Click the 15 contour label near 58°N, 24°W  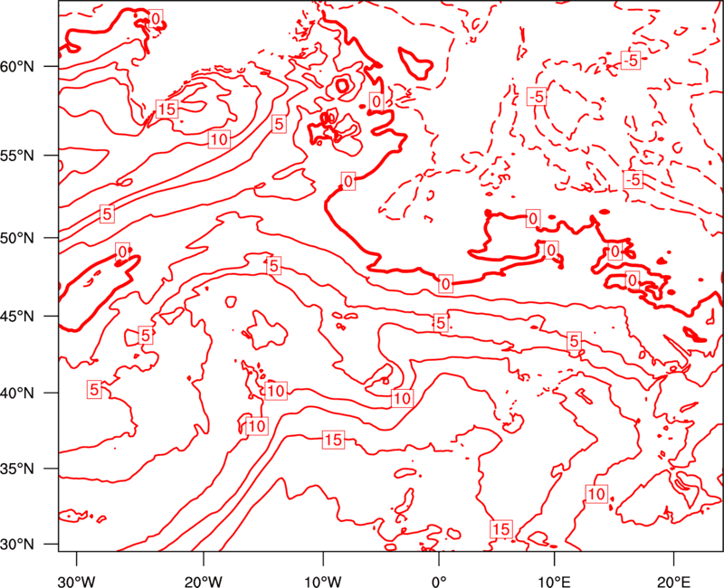pyautogui.click(x=167, y=109)
